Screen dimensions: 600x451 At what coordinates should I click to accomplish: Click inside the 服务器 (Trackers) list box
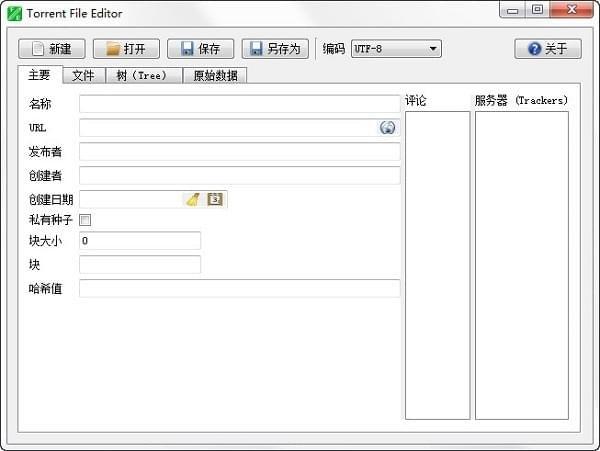click(522, 265)
